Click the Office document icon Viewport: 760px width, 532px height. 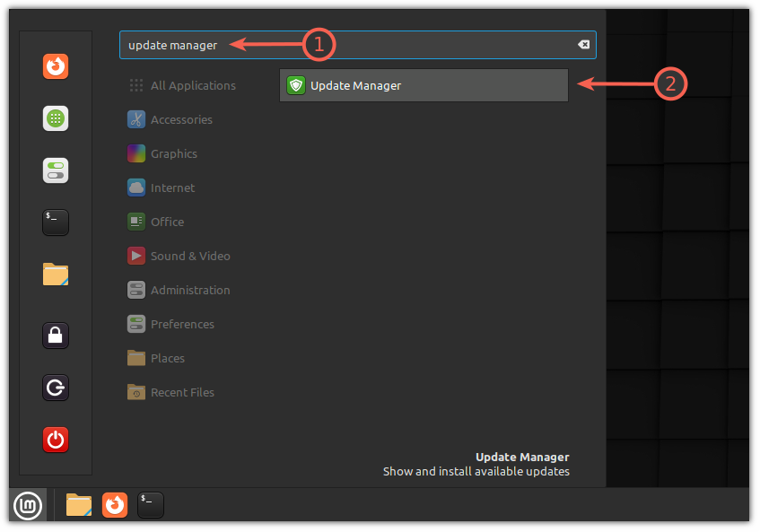point(136,222)
